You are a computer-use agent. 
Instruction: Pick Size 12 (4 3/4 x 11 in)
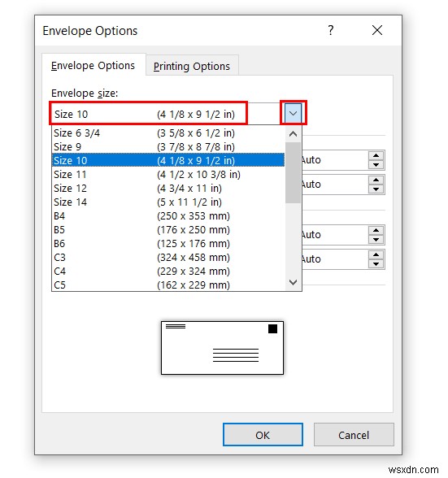tap(168, 188)
